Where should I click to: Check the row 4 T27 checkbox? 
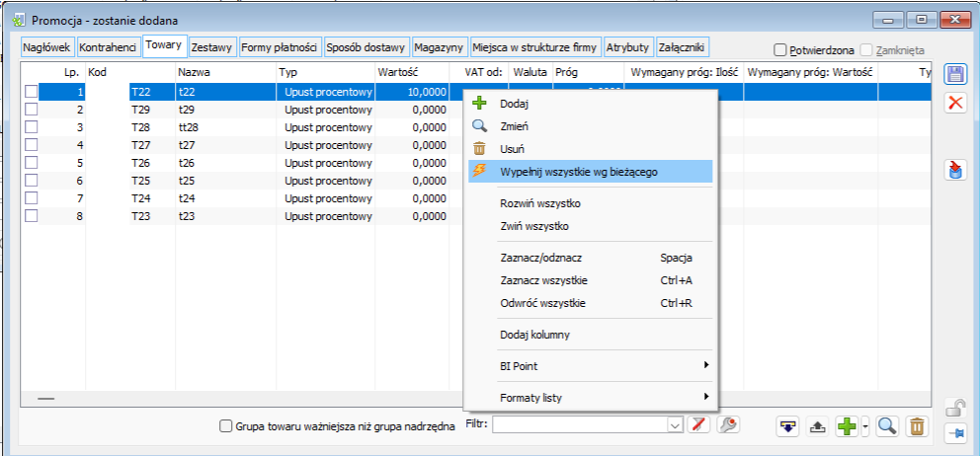pos(32,145)
